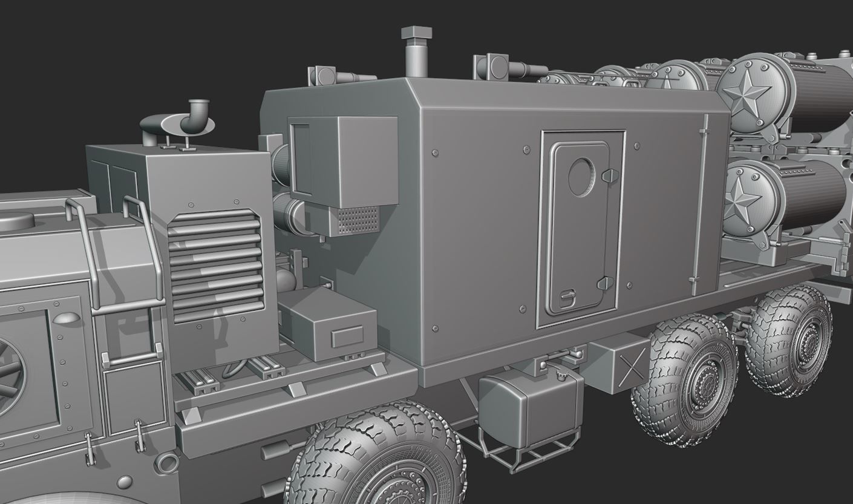This screenshot has height=504, width=853.
Task: Click the chimney stack on cabin roof
Action: (x=416, y=51)
